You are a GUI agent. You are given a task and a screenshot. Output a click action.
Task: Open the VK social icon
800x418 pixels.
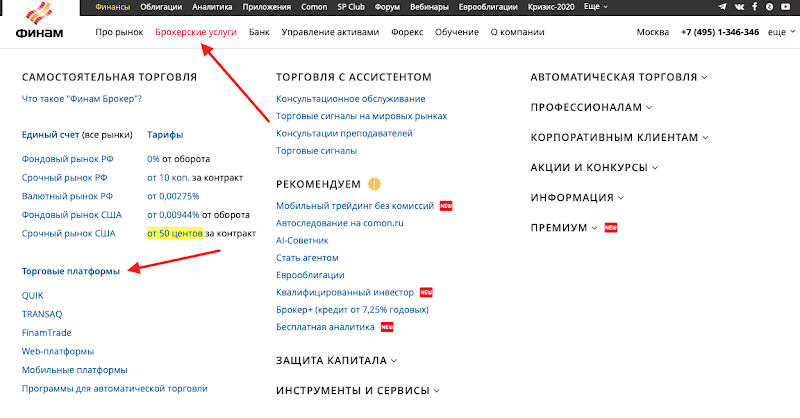pos(739,7)
